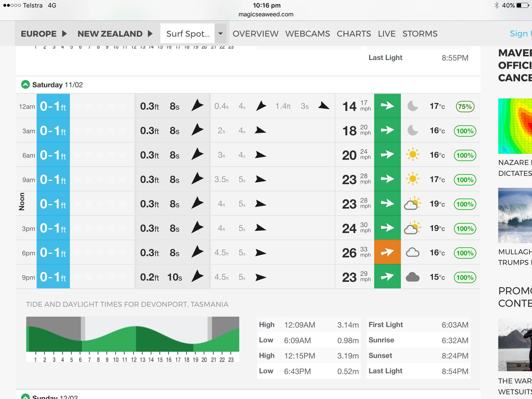Toggle the Sunday 12/02 forecast section
This screenshot has width=532, height=399.
tap(25, 397)
